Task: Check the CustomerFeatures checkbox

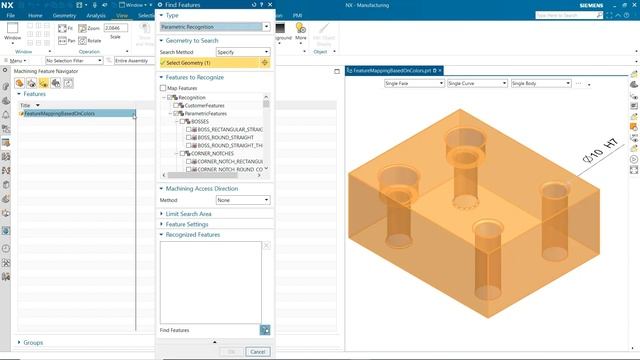Action: (176, 106)
